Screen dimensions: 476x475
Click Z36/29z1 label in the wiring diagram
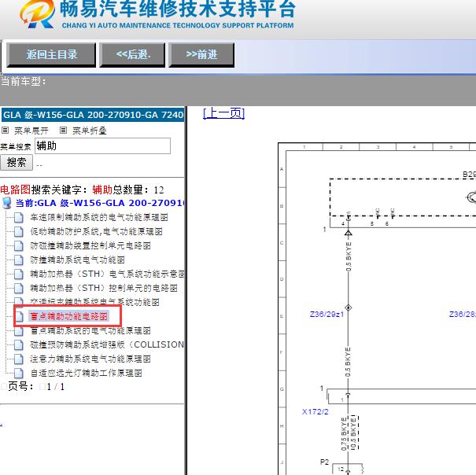coord(327,314)
